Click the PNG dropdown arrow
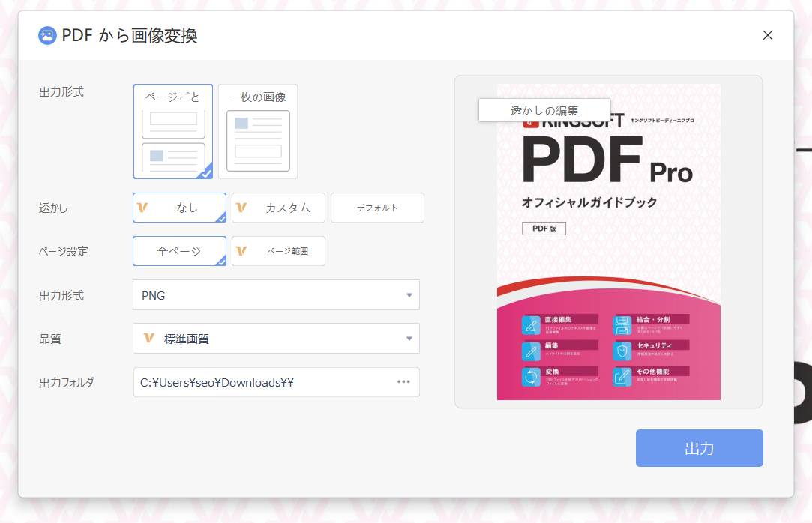The image size is (812, 523). coord(409,295)
